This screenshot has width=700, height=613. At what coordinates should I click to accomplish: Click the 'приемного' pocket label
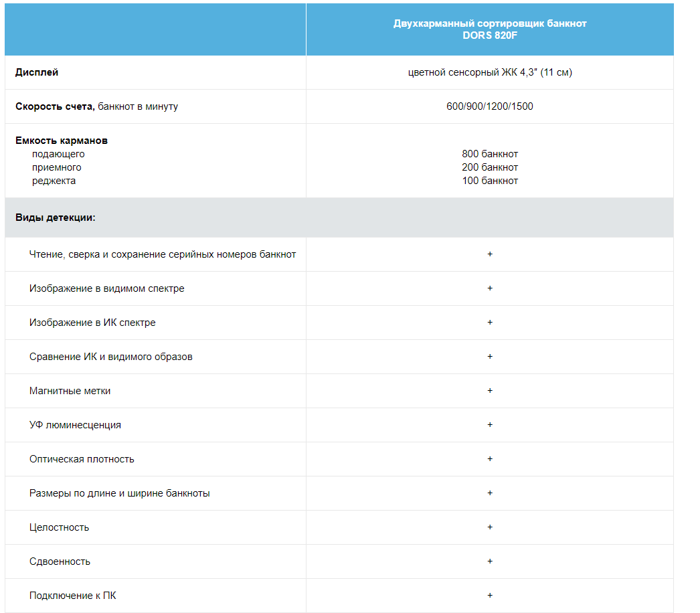(56, 167)
